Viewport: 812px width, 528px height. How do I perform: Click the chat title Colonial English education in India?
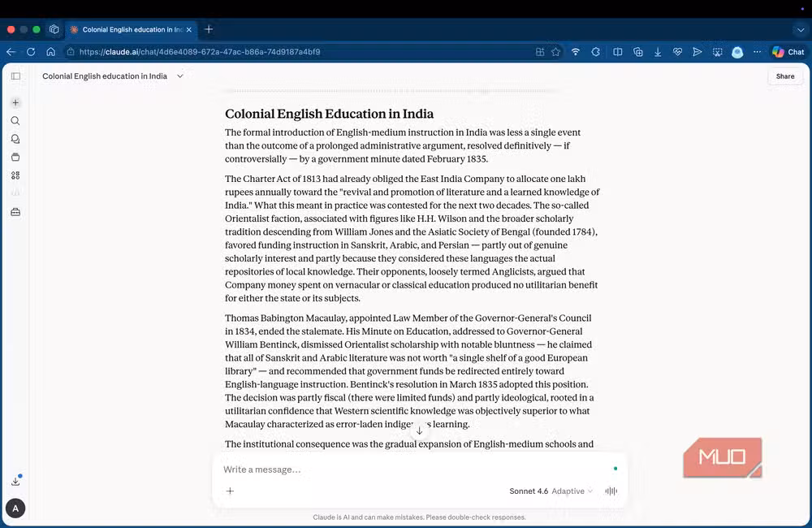click(105, 76)
